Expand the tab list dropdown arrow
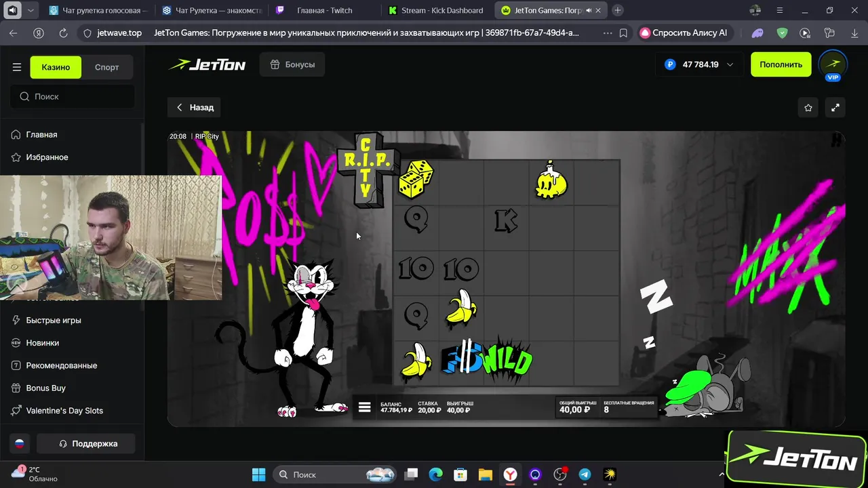 tap(31, 11)
